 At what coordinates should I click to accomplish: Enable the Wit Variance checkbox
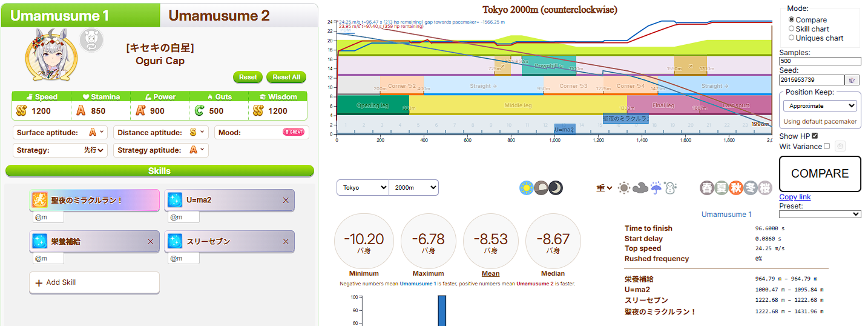click(827, 146)
